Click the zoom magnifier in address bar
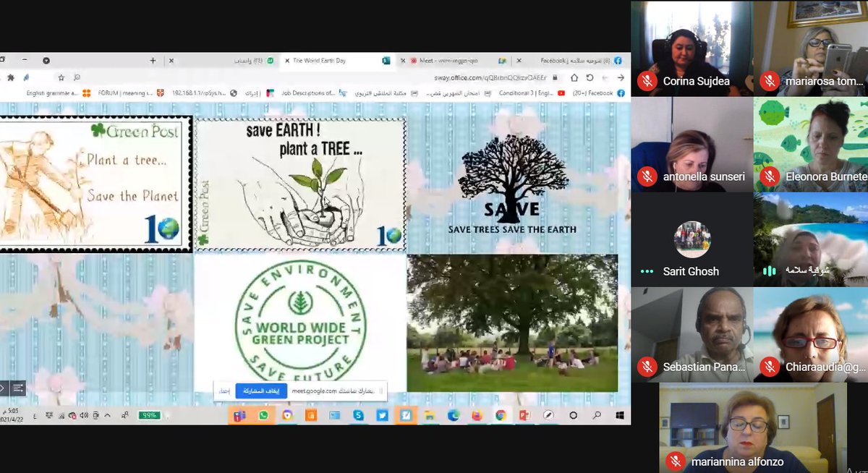The width and height of the screenshot is (868, 473). tap(77, 77)
